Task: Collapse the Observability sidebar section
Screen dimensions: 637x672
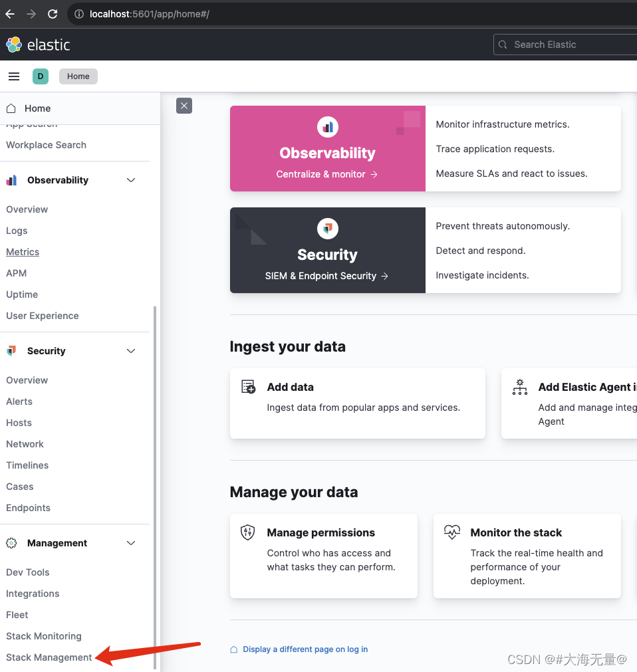Action: pyautogui.click(x=130, y=179)
